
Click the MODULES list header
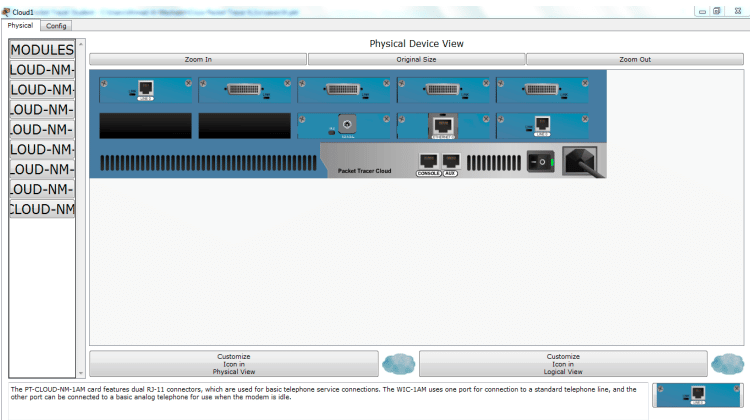42,49
